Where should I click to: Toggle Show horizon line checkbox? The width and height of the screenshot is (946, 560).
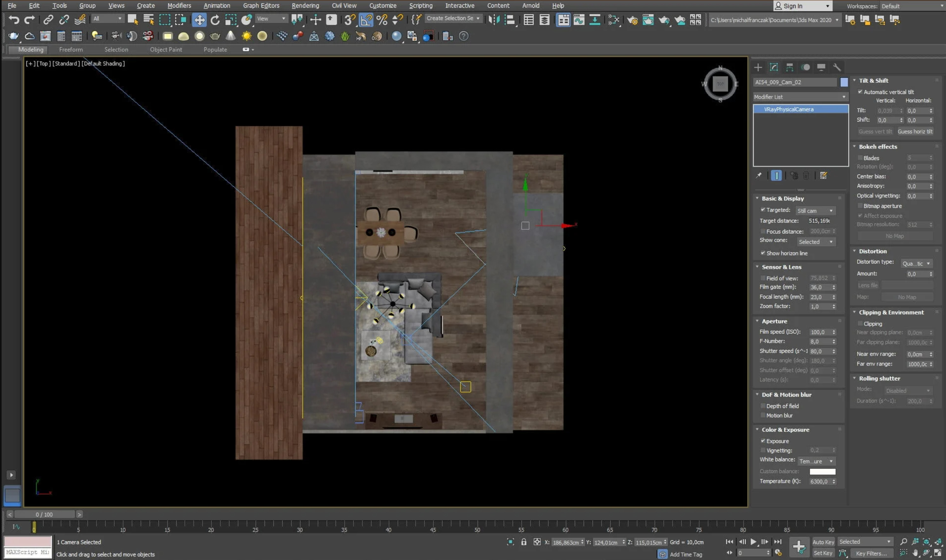[x=763, y=253]
